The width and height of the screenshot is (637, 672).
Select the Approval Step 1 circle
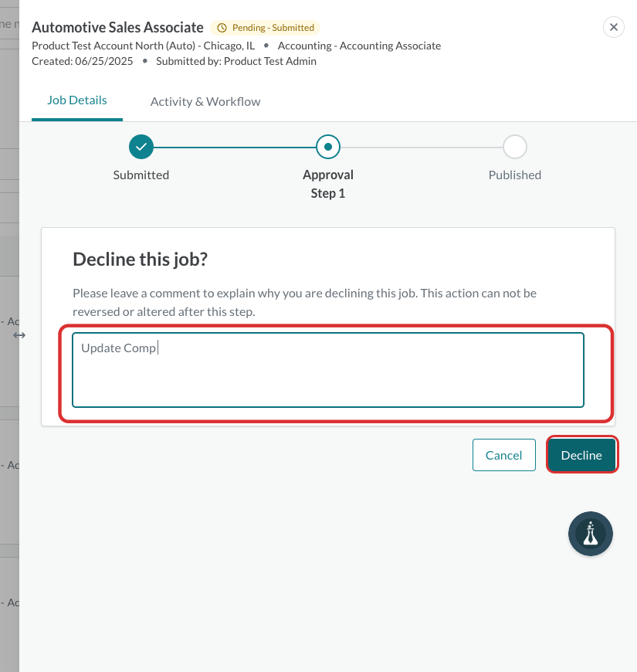click(x=328, y=147)
